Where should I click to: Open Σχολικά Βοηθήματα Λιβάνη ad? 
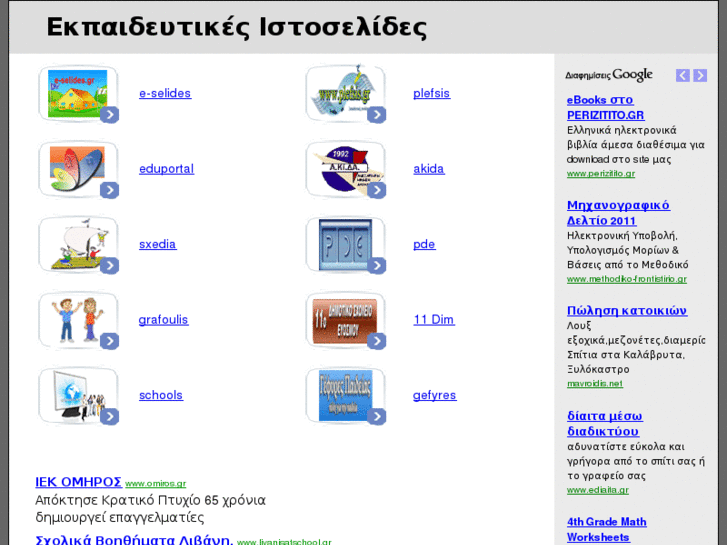pyautogui.click(x=134, y=540)
